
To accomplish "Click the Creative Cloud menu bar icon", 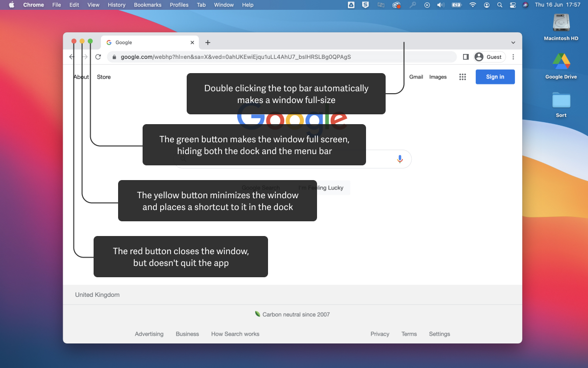I will coord(396,5).
